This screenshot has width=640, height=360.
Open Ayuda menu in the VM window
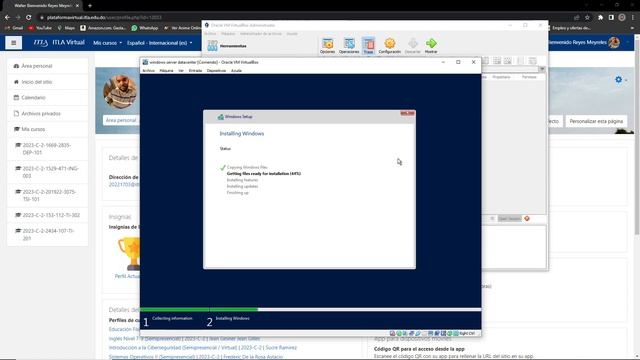(236, 71)
